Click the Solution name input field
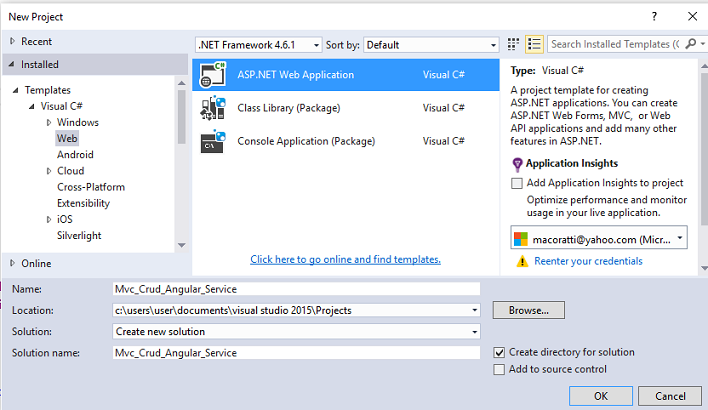 (x=296, y=353)
